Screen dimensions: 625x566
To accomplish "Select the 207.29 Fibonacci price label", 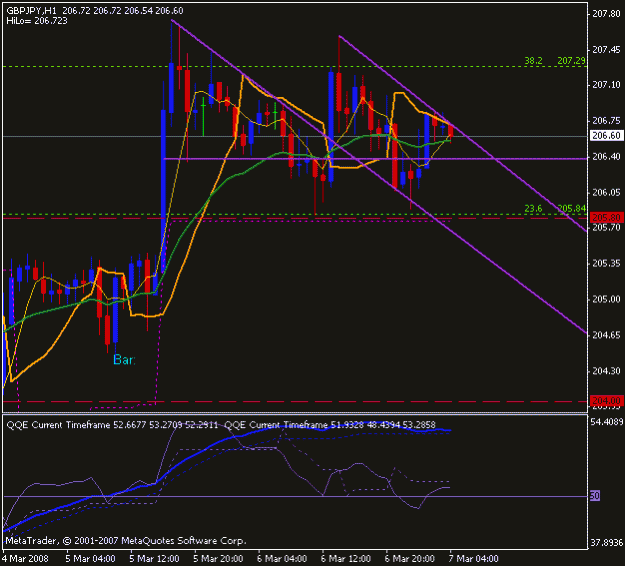I will [571, 61].
